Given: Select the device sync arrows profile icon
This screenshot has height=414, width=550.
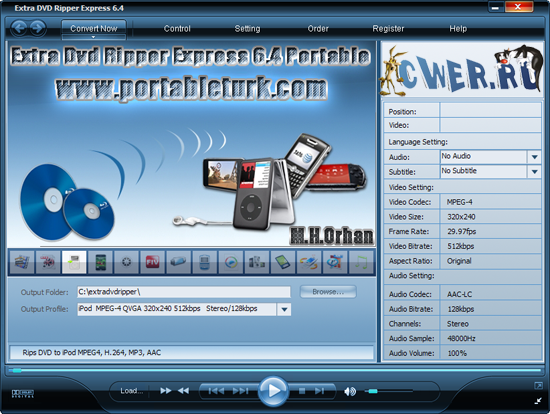Looking at the screenshot, I should (x=309, y=262).
